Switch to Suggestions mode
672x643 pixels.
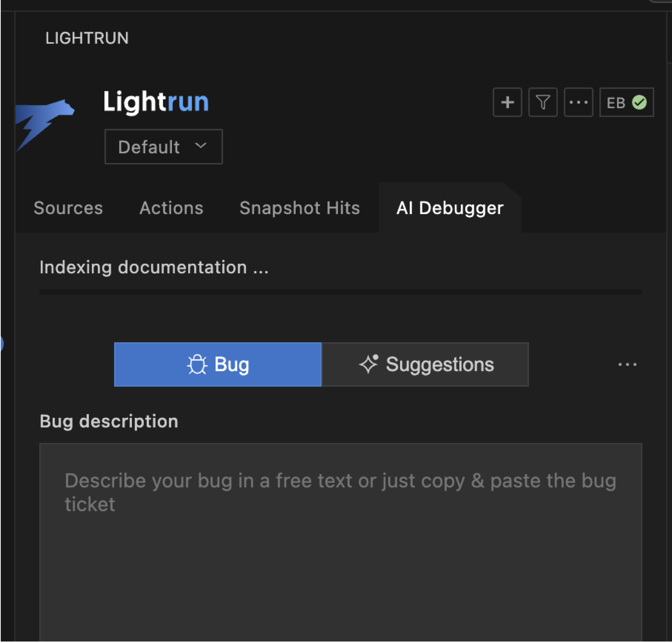click(425, 364)
